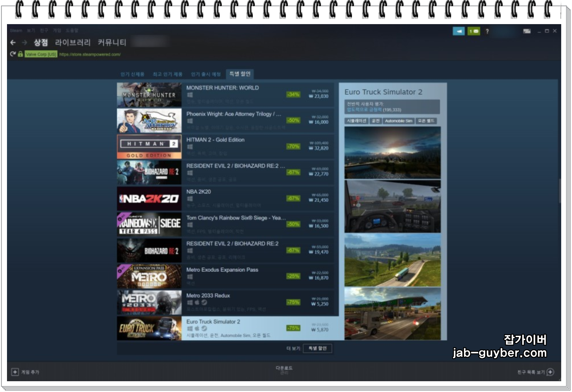Go to 상점 store section
Image resolution: width=572 pixels, height=392 pixels.
click(41, 42)
